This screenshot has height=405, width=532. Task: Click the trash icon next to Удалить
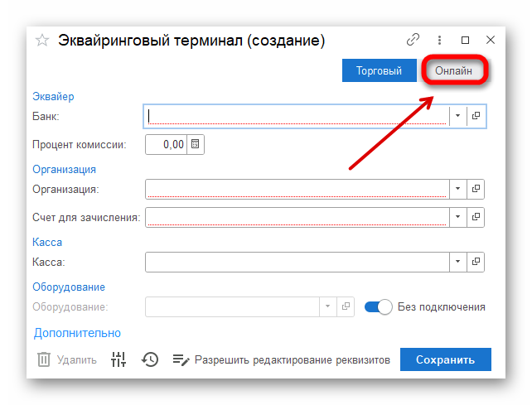(43, 359)
